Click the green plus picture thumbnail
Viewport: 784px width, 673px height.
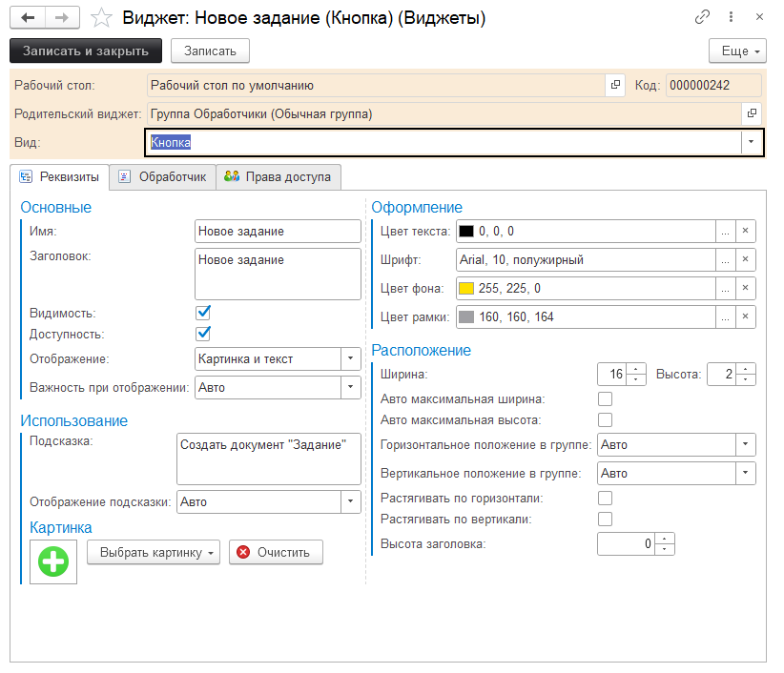coord(53,561)
